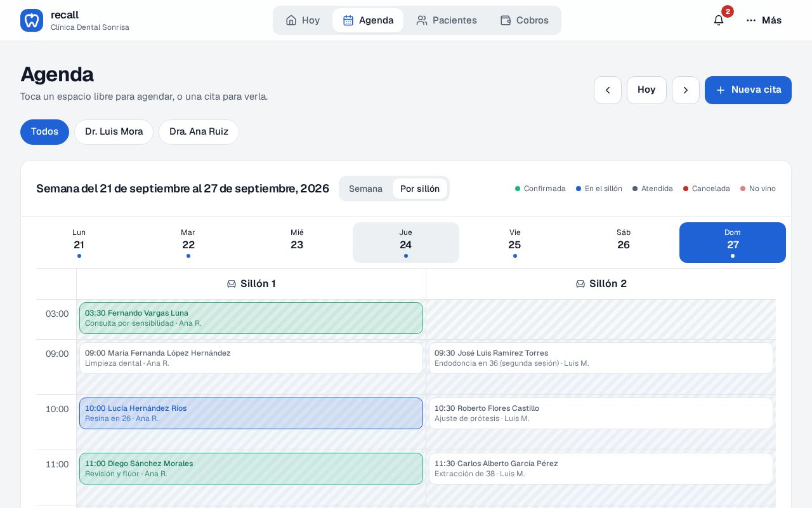Open Lucía Hernández Ríos 10:00 appointment

click(251, 413)
